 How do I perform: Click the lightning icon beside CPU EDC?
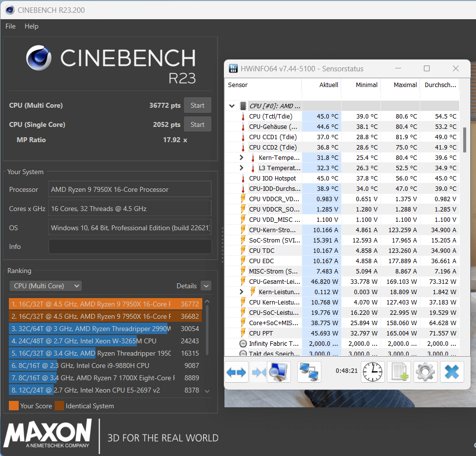(x=243, y=261)
